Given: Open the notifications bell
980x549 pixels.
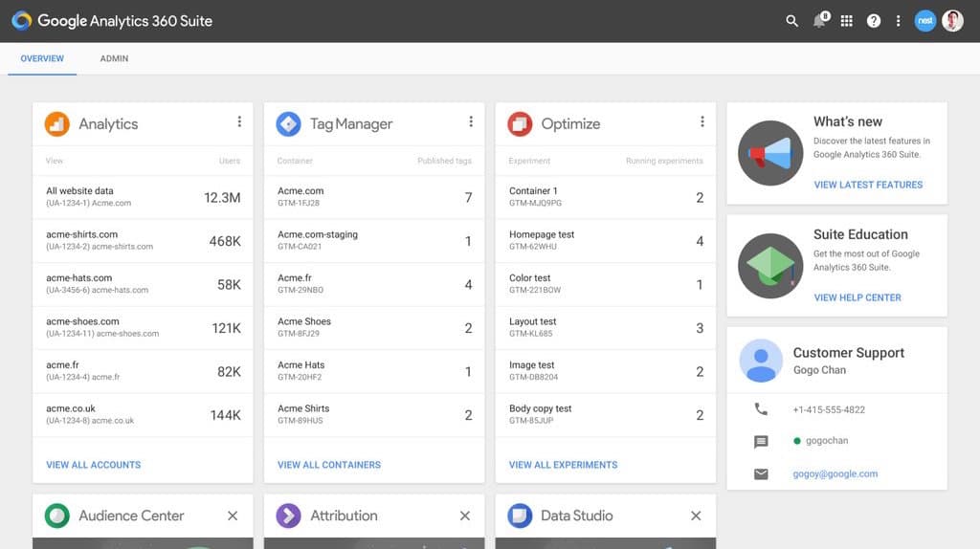Looking at the screenshot, I should [x=820, y=21].
